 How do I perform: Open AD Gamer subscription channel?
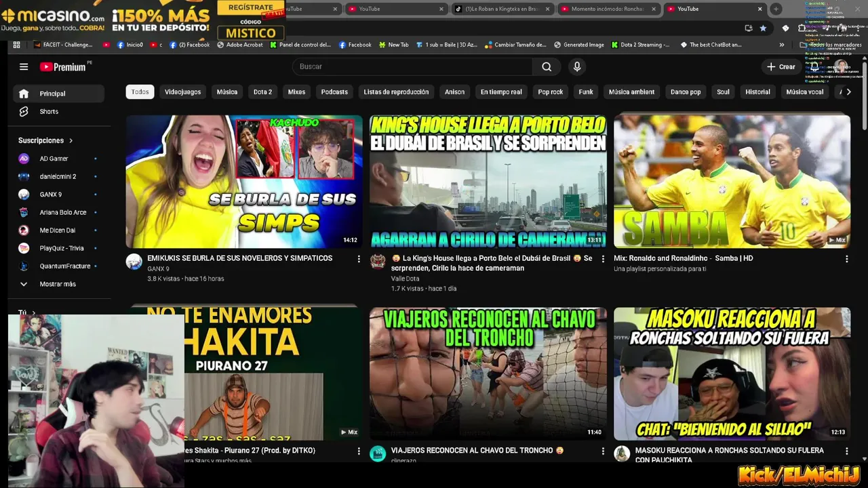click(58, 159)
